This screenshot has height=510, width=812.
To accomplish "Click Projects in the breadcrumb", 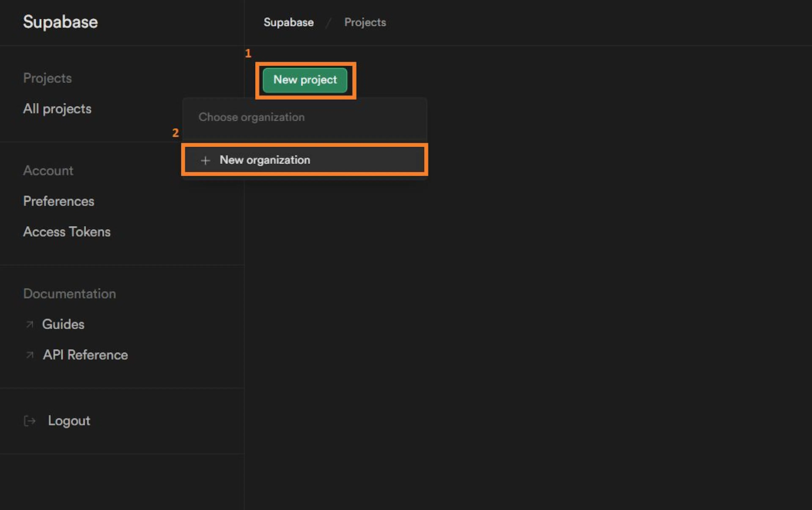I will pos(365,22).
